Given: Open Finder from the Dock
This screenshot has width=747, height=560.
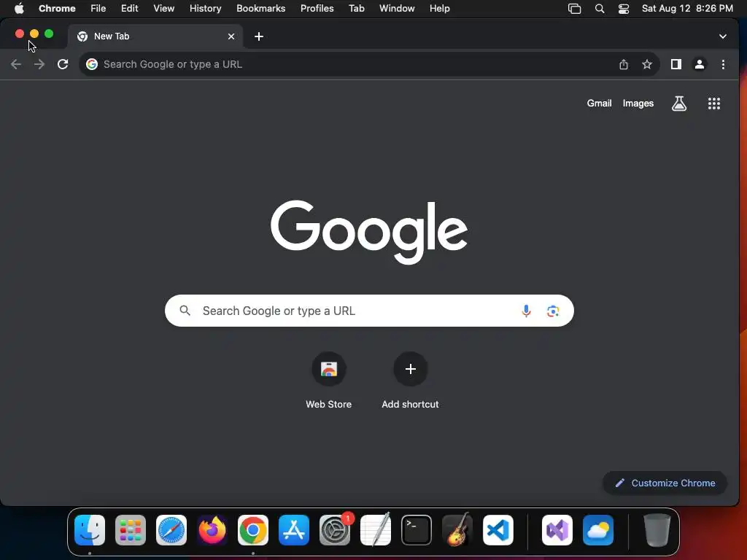Looking at the screenshot, I should point(90,530).
